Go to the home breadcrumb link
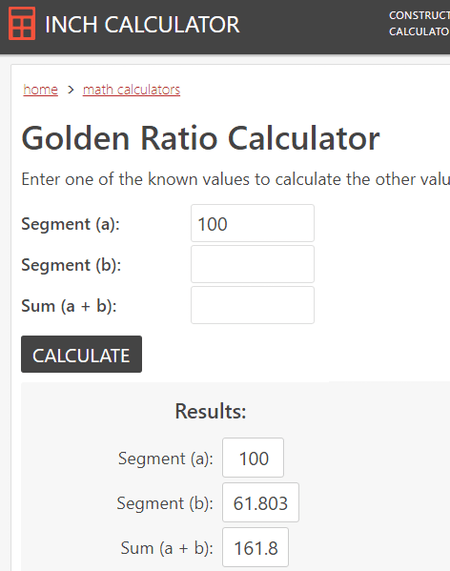 (x=40, y=90)
